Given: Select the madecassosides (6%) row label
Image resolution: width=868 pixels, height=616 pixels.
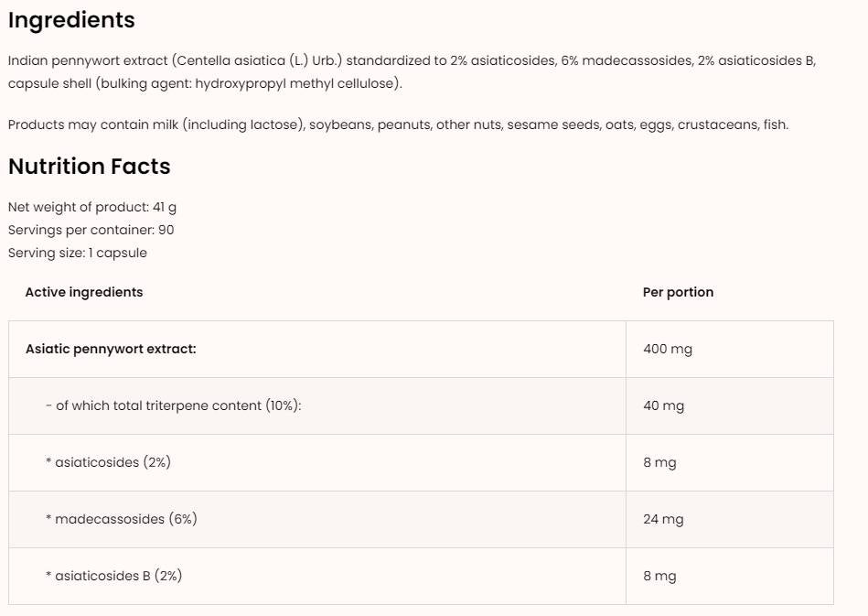Looking at the screenshot, I should pos(122,519).
